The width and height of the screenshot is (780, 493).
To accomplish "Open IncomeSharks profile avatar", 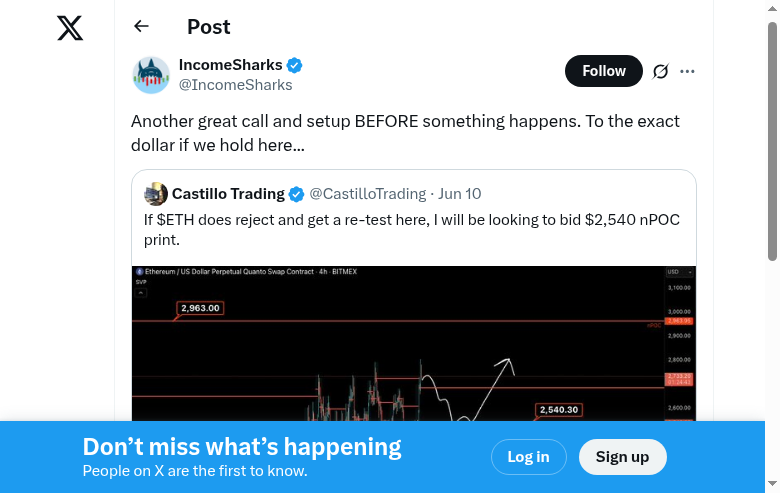I will (151, 75).
